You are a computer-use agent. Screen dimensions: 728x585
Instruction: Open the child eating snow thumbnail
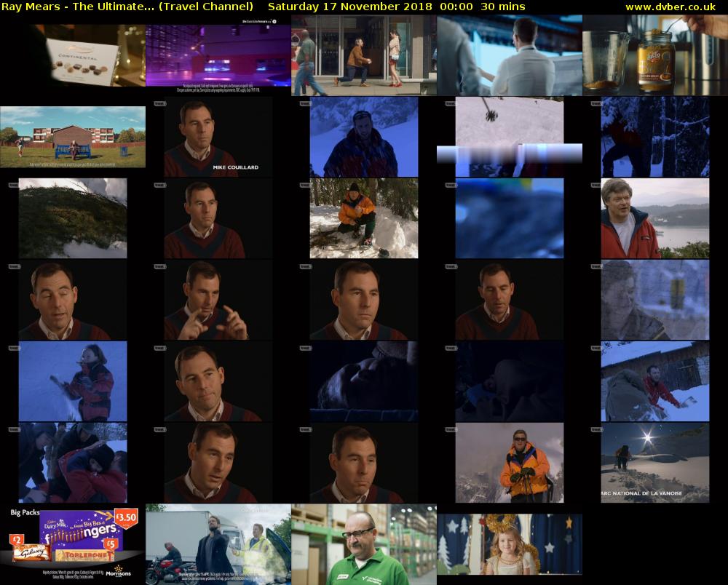click(x=73, y=381)
